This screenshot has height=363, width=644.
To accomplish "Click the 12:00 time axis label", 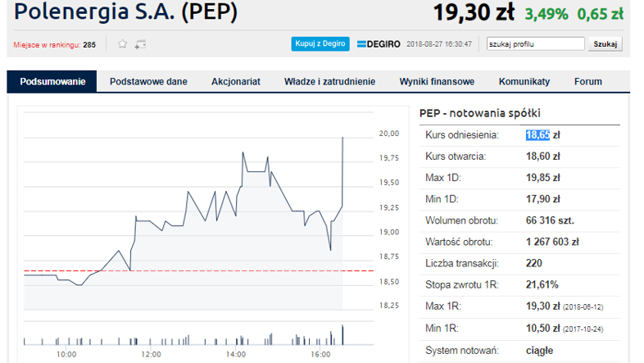I will coord(151,354).
